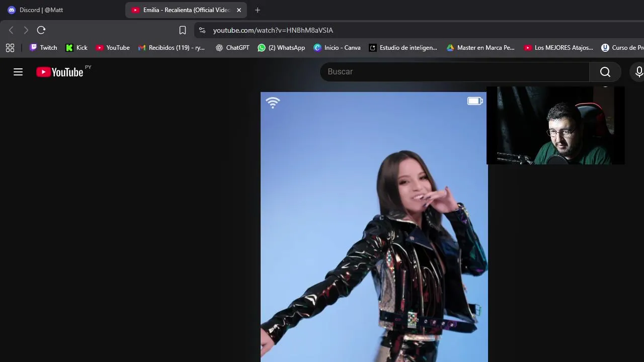
Task: Open site information icon in address bar
Action: point(202,30)
